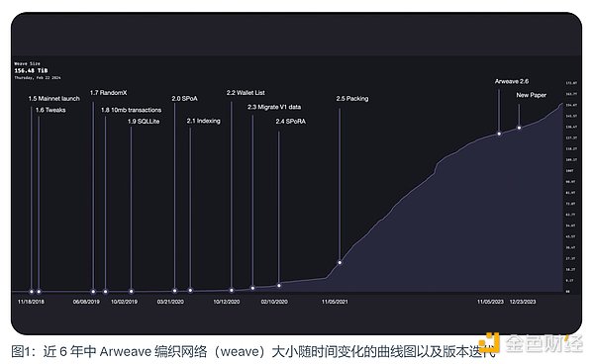Click the 11/05/2023 x-axis date
The height and width of the screenshot is (364, 594).
(491, 302)
